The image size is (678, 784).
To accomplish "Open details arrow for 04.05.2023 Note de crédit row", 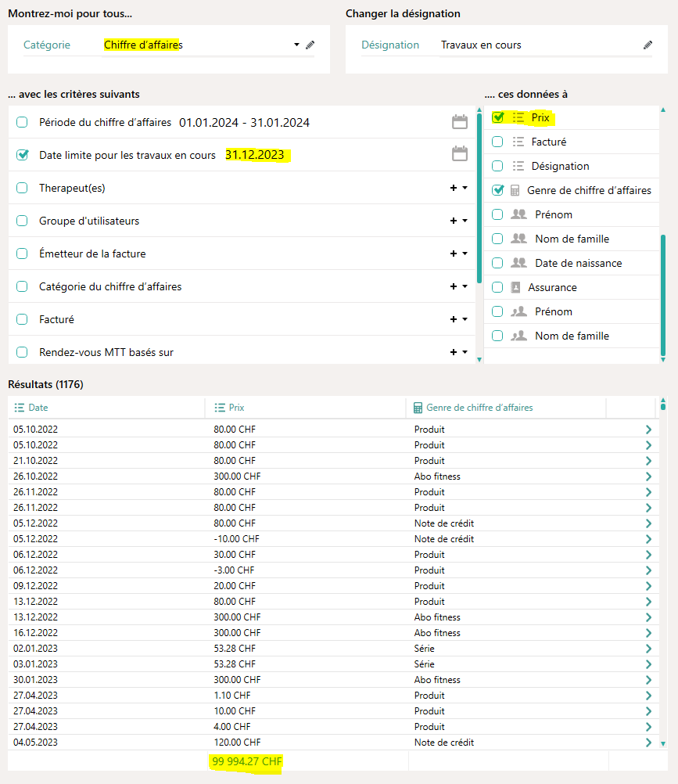I will tap(648, 742).
